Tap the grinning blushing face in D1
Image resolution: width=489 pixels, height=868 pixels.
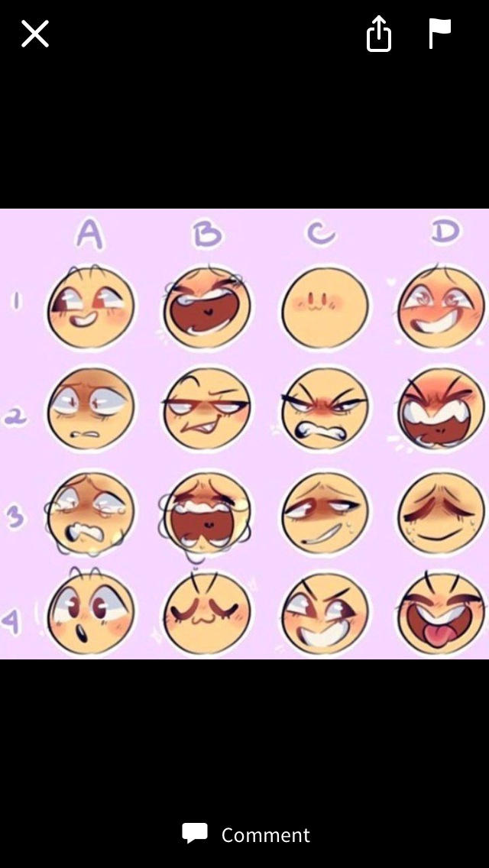click(x=442, y=306)
